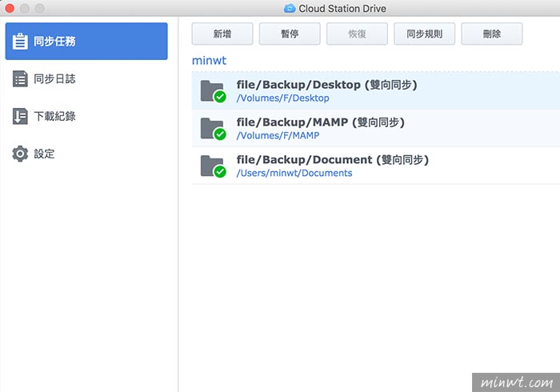Image resolution: width=560 pixels, height=392 pixels.
Task: Open the 下載紀錄 sidebar tab
Action: tap(86, 116)
